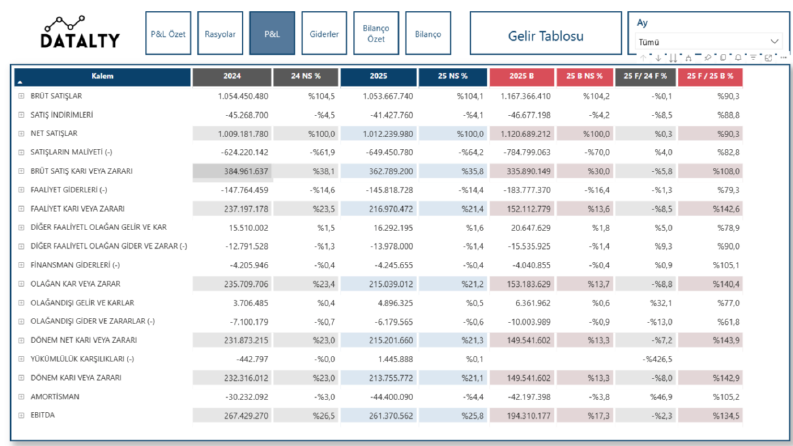Expand all down one level fork icon
Image resolution: width=793 pixels, height=446 pixels.
tap(688, 58)
